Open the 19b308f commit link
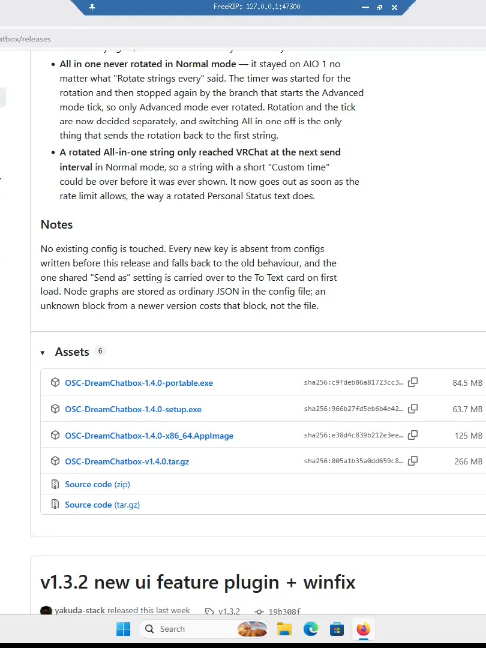 coord(284,611)
